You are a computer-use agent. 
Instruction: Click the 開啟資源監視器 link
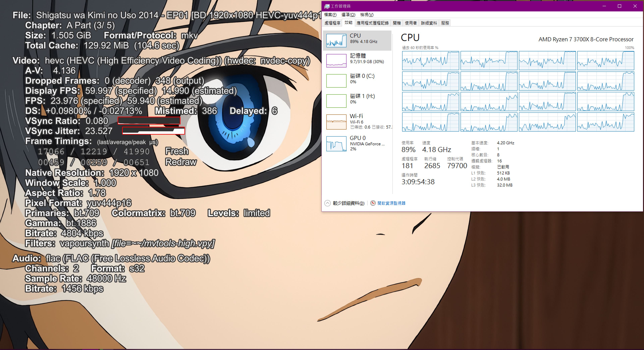(x=391, y=203)
